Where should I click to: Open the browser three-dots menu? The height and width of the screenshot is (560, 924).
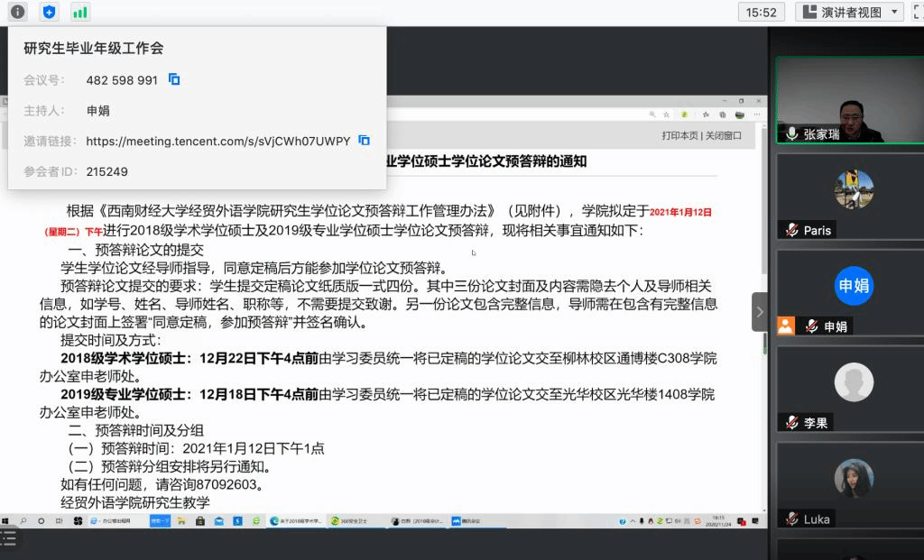coord(757,115)
